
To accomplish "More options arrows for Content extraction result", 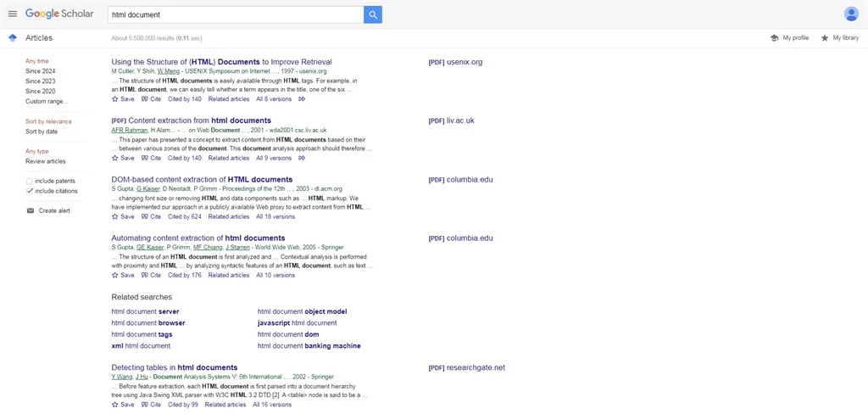I will pos(302,158).
